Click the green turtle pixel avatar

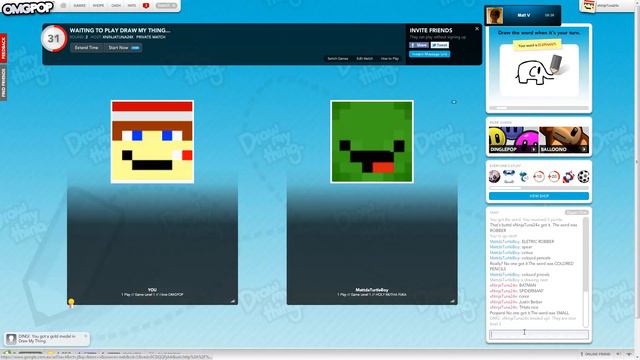click(x=372, y=142)
